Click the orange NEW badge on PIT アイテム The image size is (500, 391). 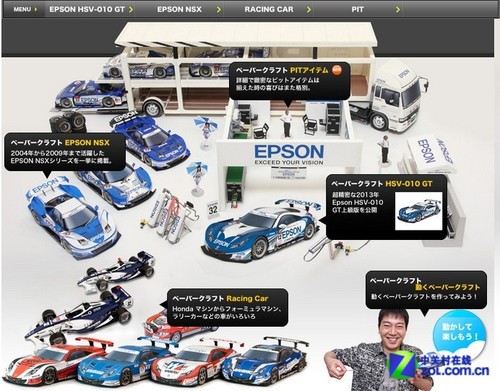coord(338,70)
